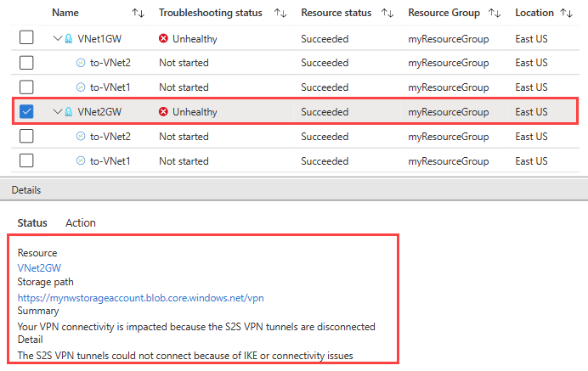Viewport: 588px width, 371px height.
Task: Switch to the Action tab
Action: click(x=81, y=222)
